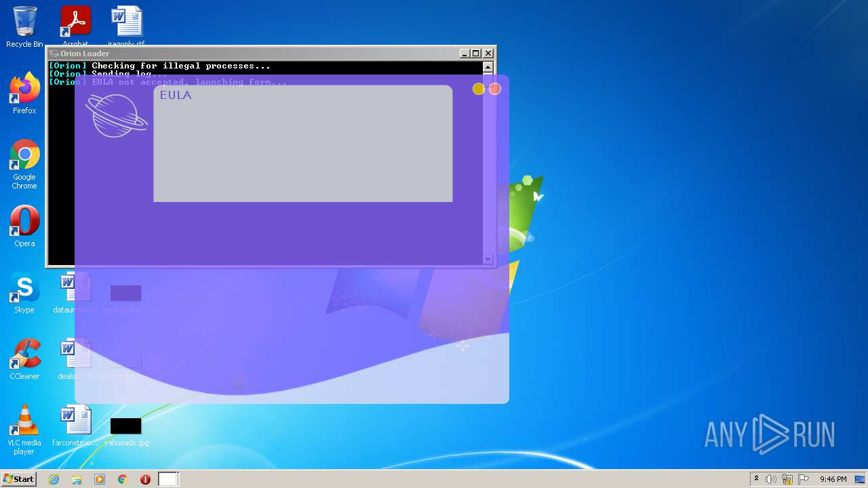Click the 9:46 PM clock

point(833,479)
